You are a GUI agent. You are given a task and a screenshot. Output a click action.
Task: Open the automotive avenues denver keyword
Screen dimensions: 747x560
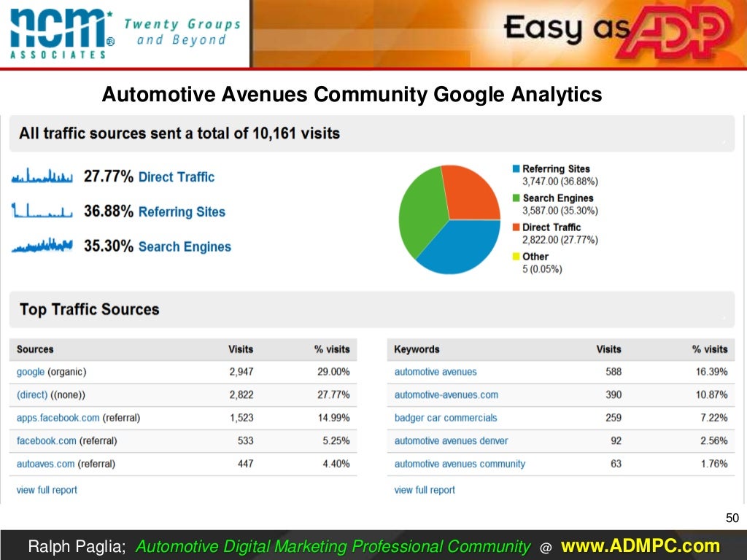click(451, 440)
